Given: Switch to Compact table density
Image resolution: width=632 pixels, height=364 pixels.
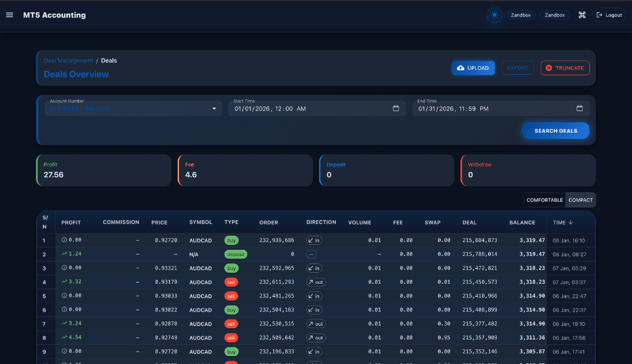Looking at the screenshot, I should (x=580, y=200).
